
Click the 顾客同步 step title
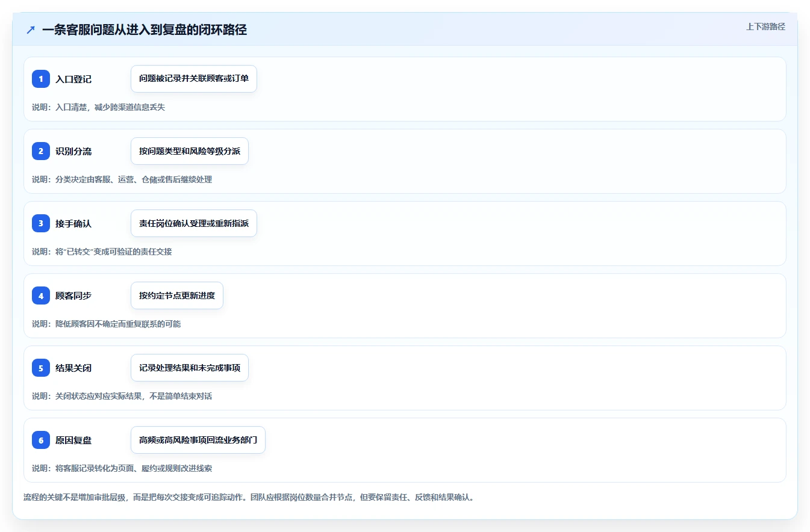(73, 295)
